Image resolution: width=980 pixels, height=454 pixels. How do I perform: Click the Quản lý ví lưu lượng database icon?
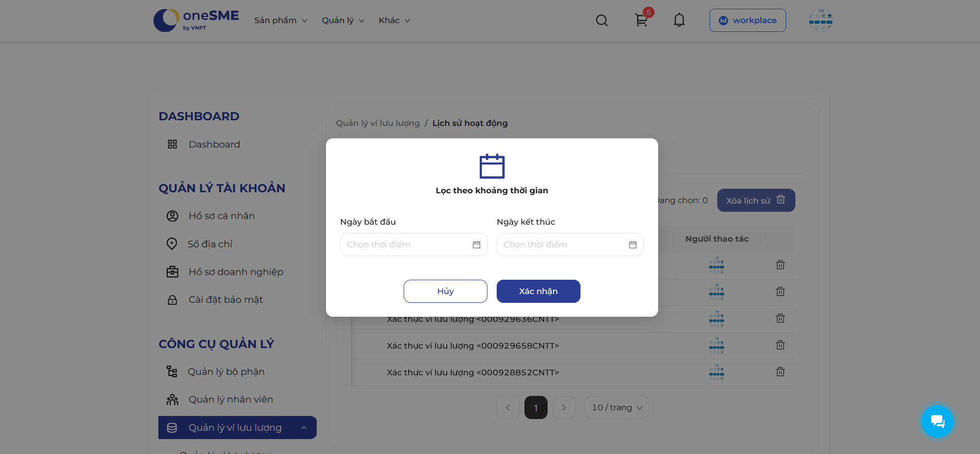click(x=172, y=428)
